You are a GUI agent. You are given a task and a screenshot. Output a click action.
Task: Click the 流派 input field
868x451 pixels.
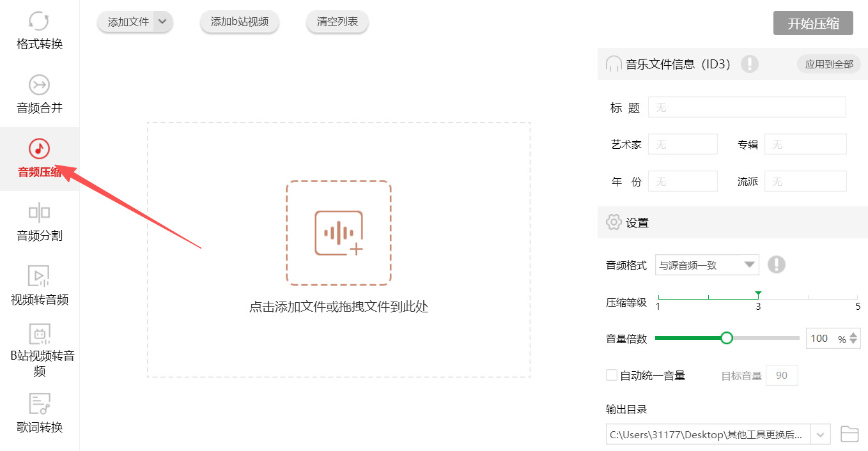[805, 181]
